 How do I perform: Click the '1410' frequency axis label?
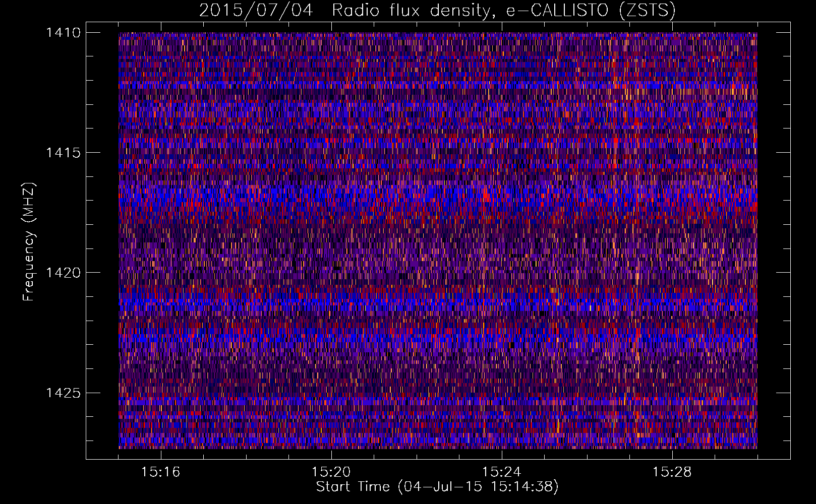[63, 33]
